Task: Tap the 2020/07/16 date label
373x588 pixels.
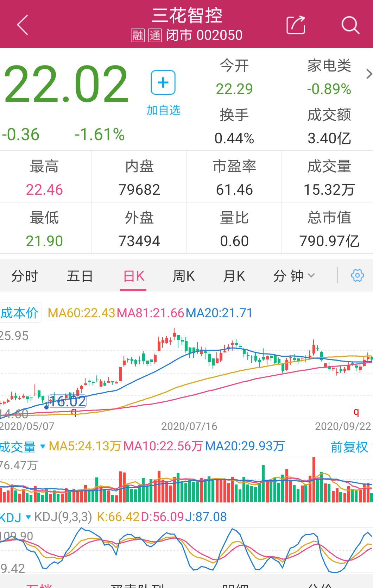Action: click(189, 426)
